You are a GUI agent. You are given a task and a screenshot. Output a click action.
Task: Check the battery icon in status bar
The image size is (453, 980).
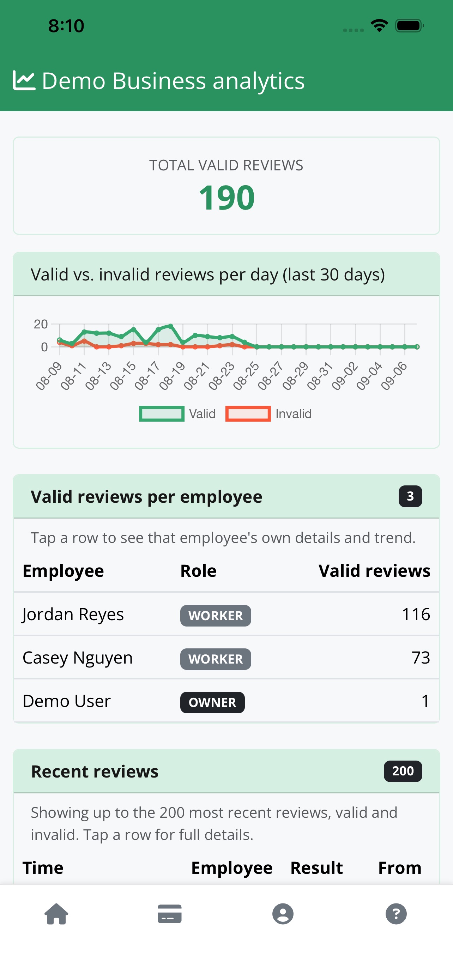(410, 26)
